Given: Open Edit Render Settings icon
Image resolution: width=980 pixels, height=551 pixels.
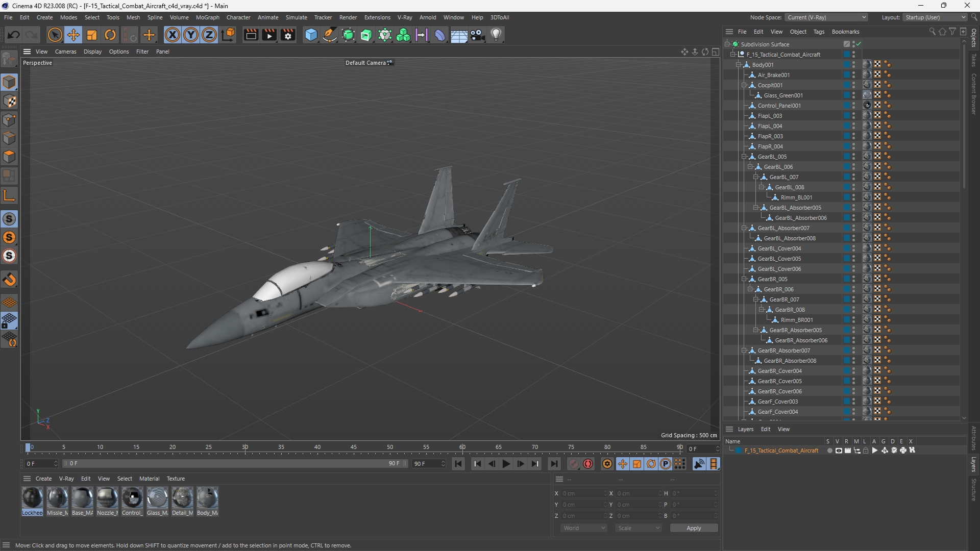Looking at the screenshot, I should [288, 35].
